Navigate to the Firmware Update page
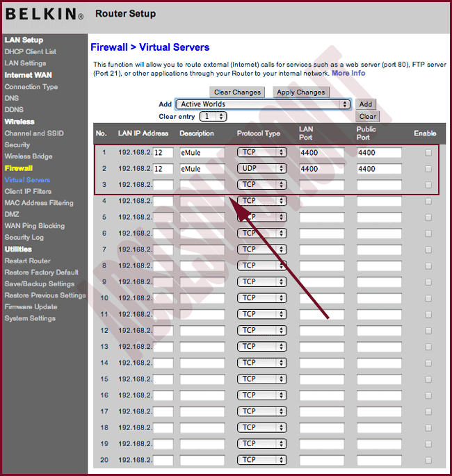The height and width of the screenshot is (476, 452). (31, 306)
